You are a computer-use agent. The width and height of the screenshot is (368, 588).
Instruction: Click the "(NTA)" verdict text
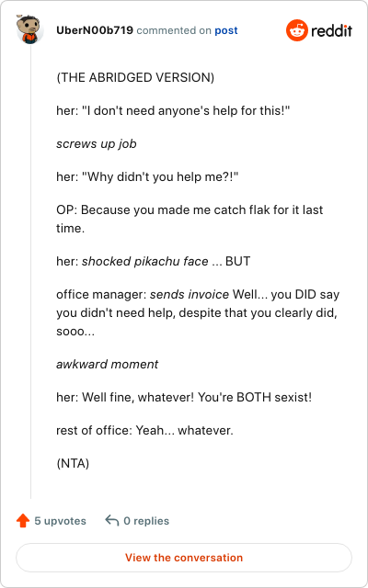73,464
